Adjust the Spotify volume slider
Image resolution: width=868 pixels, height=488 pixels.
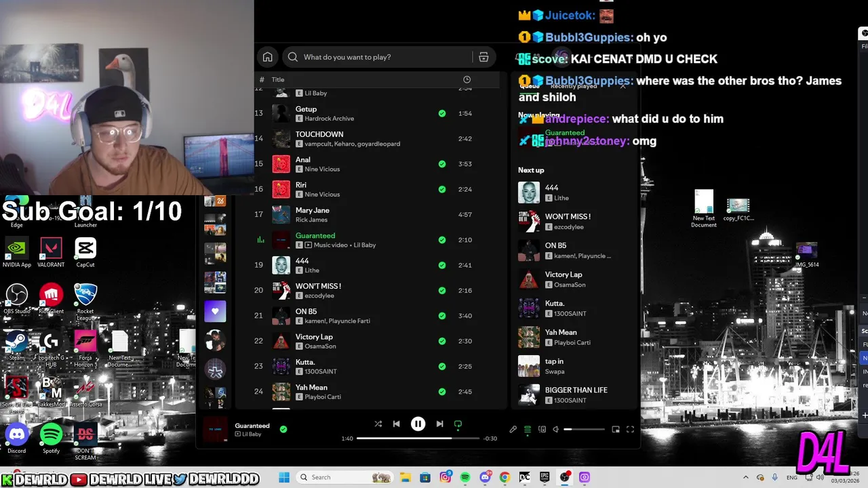coord(584,429)
